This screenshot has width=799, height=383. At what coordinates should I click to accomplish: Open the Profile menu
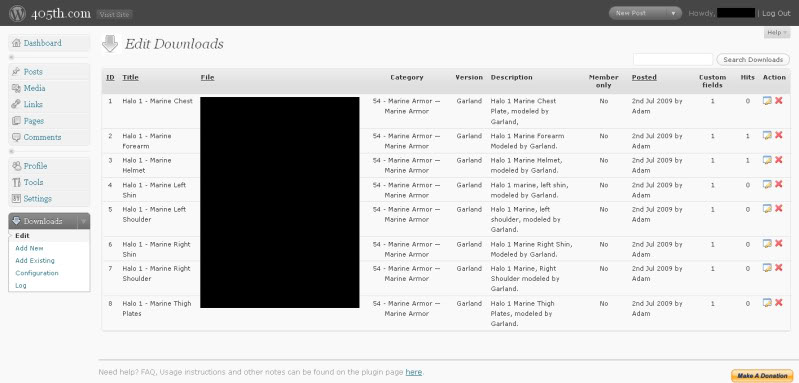coord(49,166)
